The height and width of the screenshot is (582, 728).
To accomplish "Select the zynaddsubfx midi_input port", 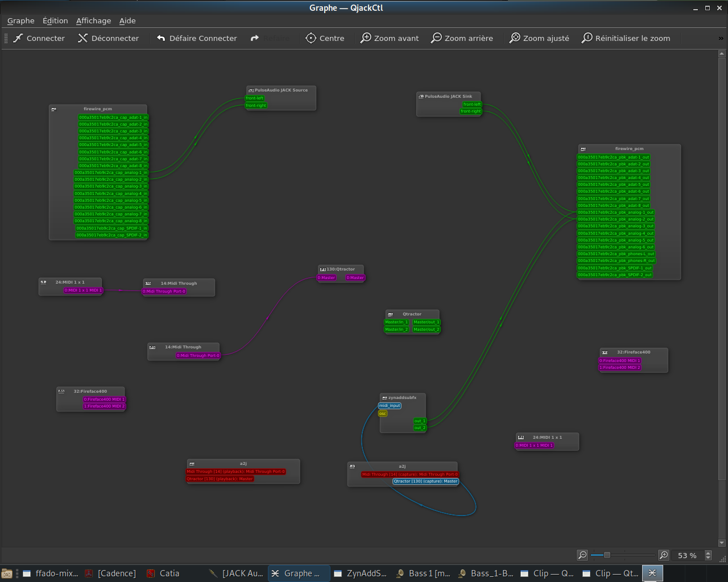I will tap(390, 406).
